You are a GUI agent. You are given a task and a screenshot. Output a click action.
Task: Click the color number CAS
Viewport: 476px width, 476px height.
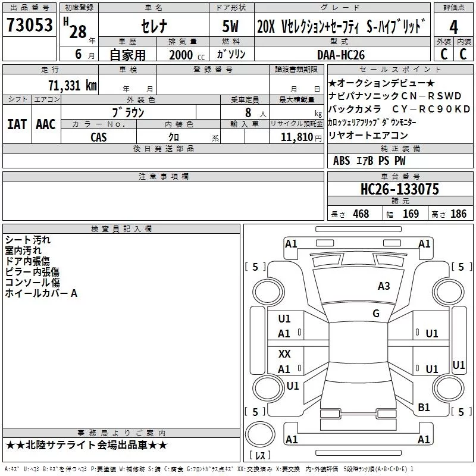(99, 137)
